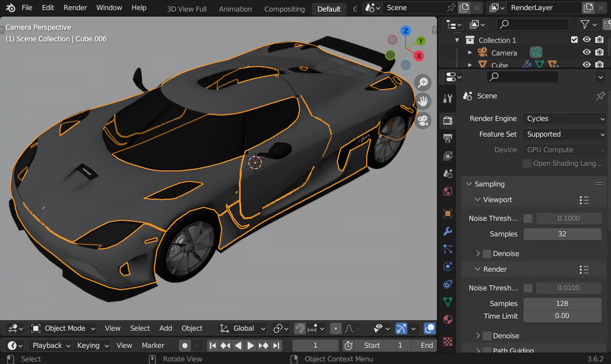Hide Collection 1 in viewport
The height and width of the screenshot is (364, 611).
coord(587,40)
